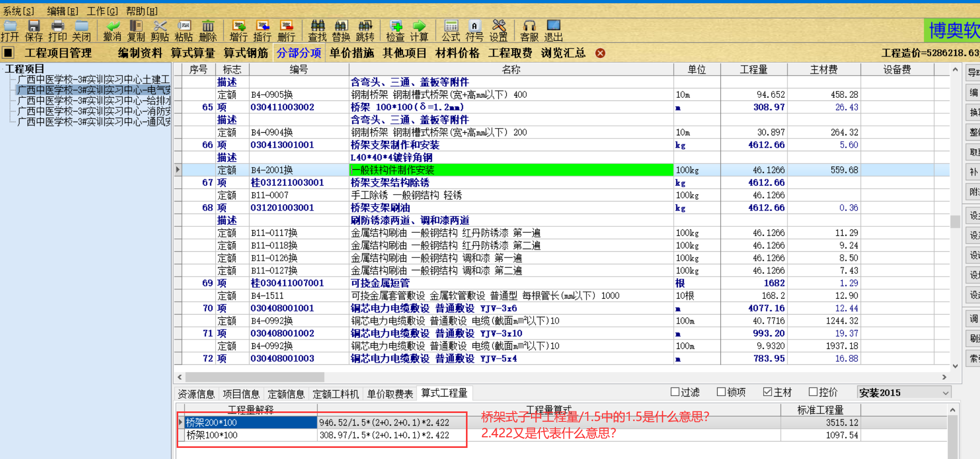Click the 检查 (Check) toolbar icon
The height and width of the screenshot is (459, 980).
(x=396, y=31)
